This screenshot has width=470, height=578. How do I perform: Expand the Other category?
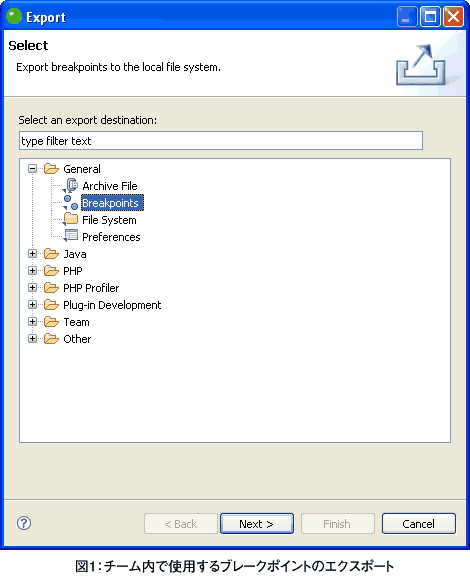coord(32,338)
